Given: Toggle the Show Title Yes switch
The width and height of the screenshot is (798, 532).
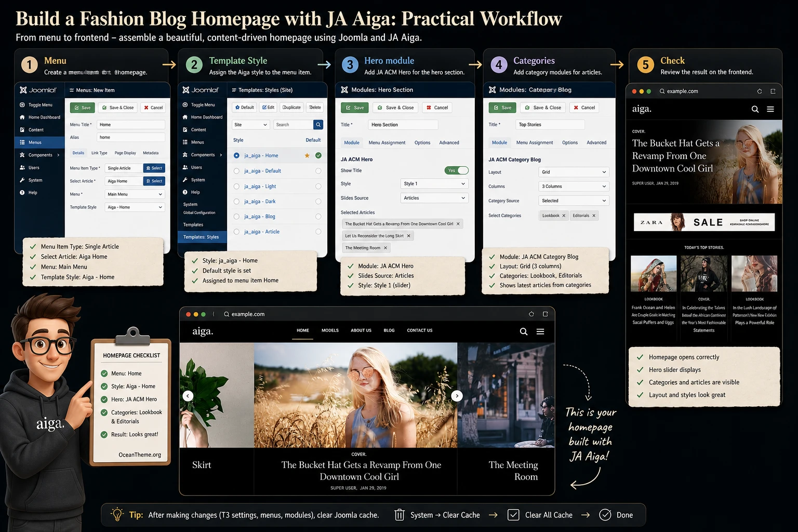Looking at the screenshot, I should point(457,170).
